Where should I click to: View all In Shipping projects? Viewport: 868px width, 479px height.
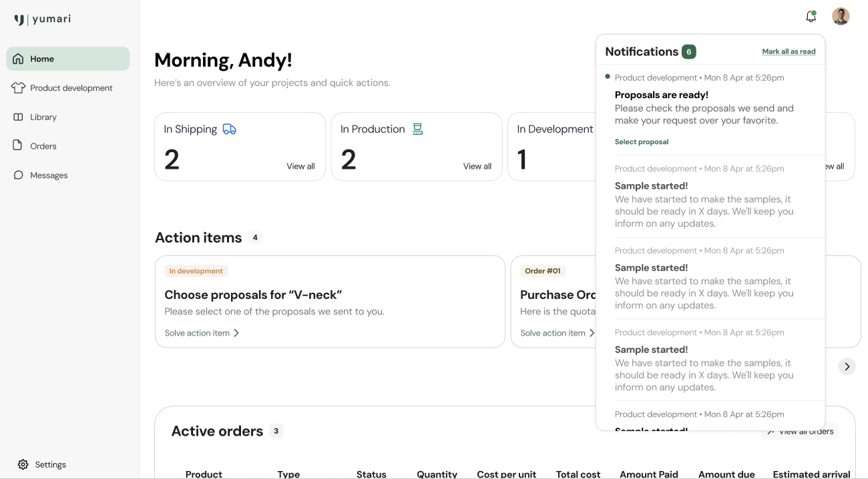pyautogui.click(x=300, y=166)
